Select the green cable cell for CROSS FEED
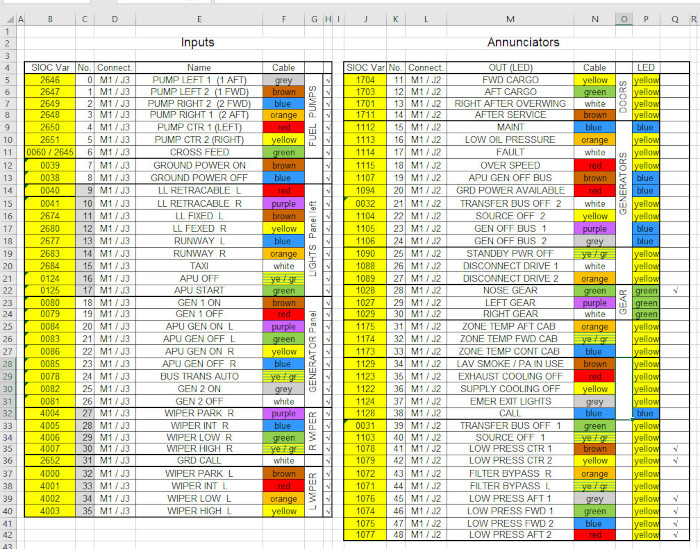The width and height of the screenshot is (700, 549). [284, 153]
